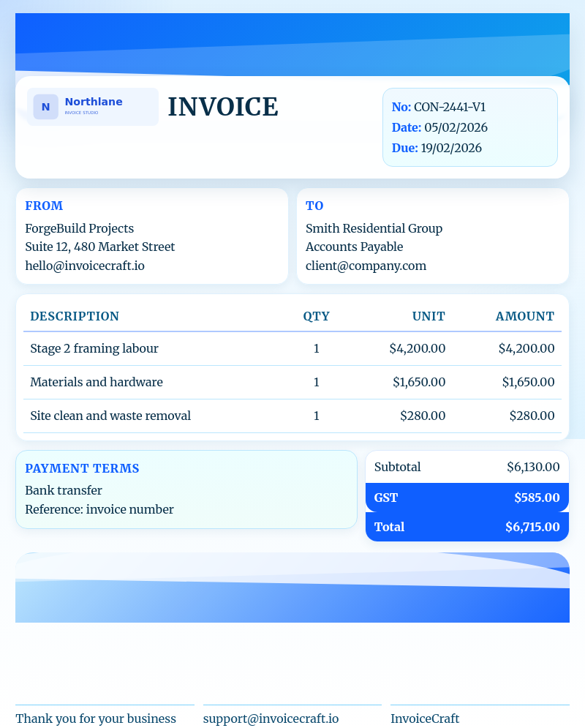Click the TO section label
This screenshot has width=585, height=728.
click(314, 206)
